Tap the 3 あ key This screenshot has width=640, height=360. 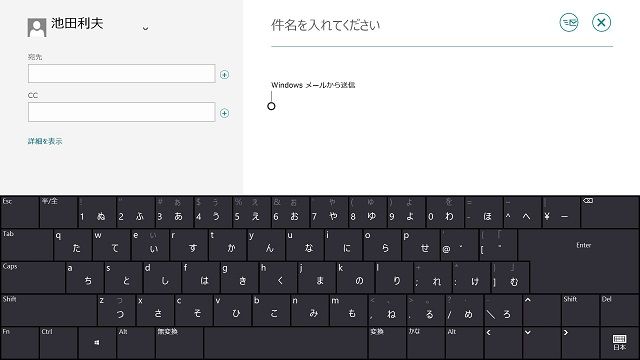point(174,212)
